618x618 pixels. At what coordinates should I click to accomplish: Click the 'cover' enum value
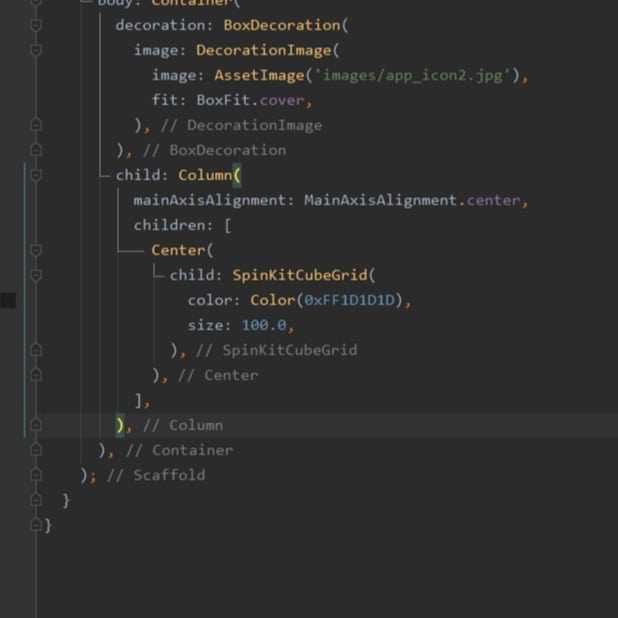(282, 101)
